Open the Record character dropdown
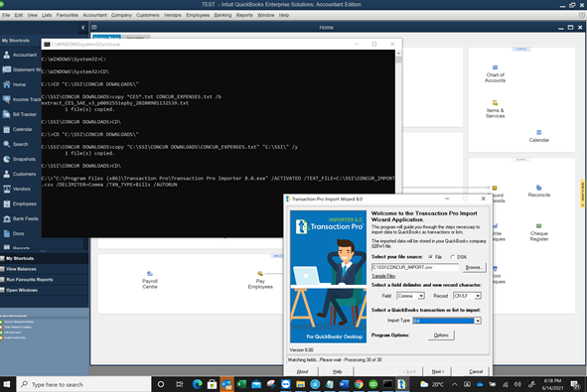Screen dimensions: 587x392 (x=478, y=296)
